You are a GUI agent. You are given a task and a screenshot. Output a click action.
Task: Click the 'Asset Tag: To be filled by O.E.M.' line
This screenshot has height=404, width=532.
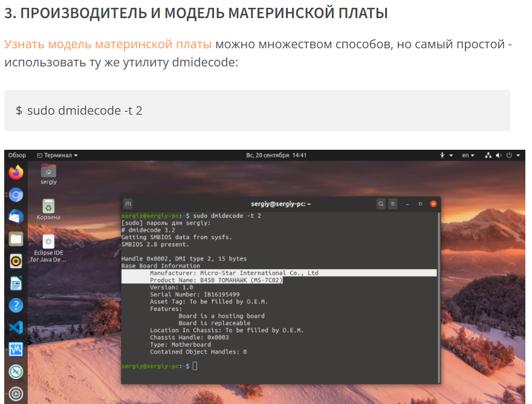[x=209, y=302]
